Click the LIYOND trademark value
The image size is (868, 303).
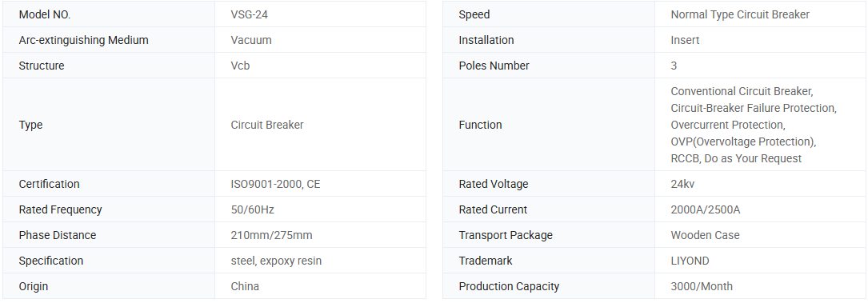[690, 261]
